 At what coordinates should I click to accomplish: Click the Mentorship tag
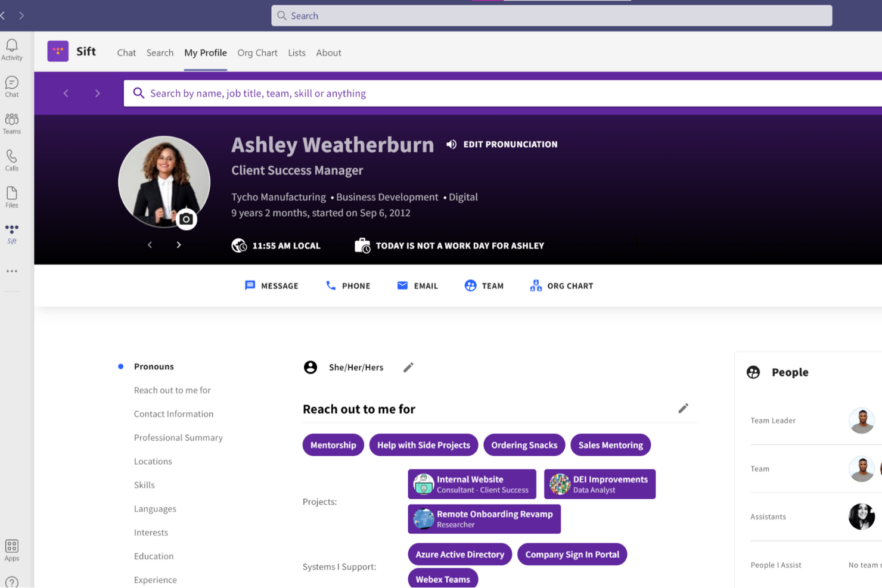click(x=333, y=445)
